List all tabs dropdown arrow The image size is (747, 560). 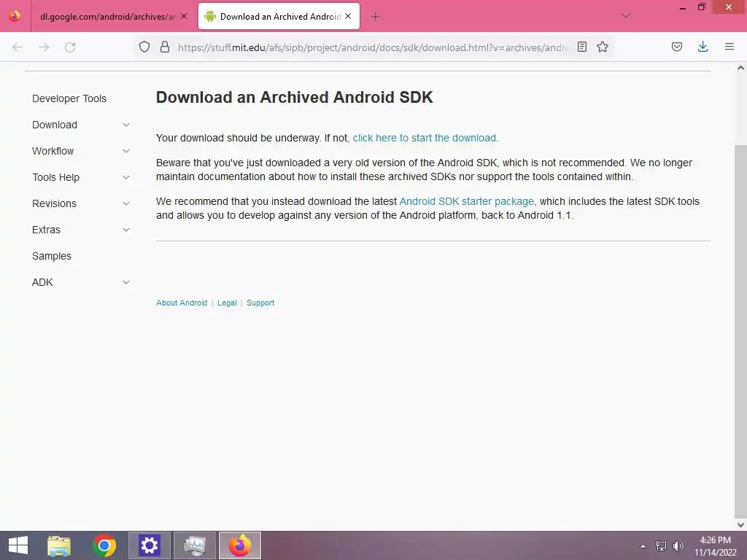coord(626,16)
